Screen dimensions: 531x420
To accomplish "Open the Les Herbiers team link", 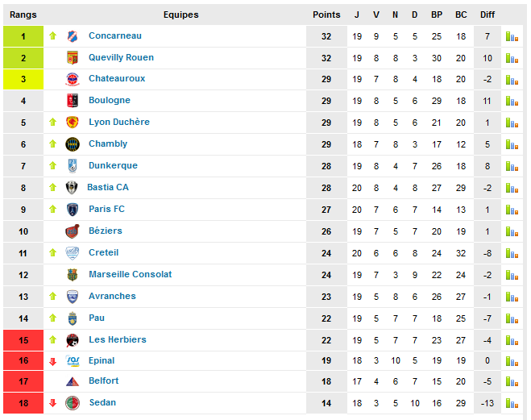I will click(x=118, y=339).
